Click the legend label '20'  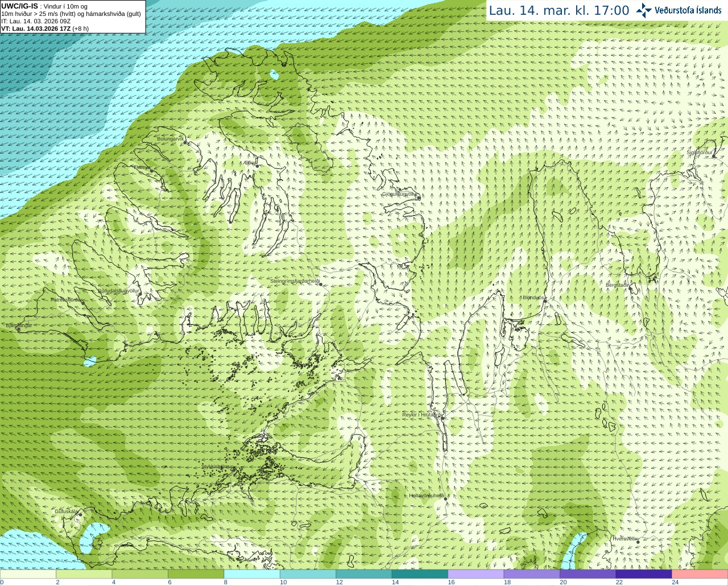[x=563, y=582]
